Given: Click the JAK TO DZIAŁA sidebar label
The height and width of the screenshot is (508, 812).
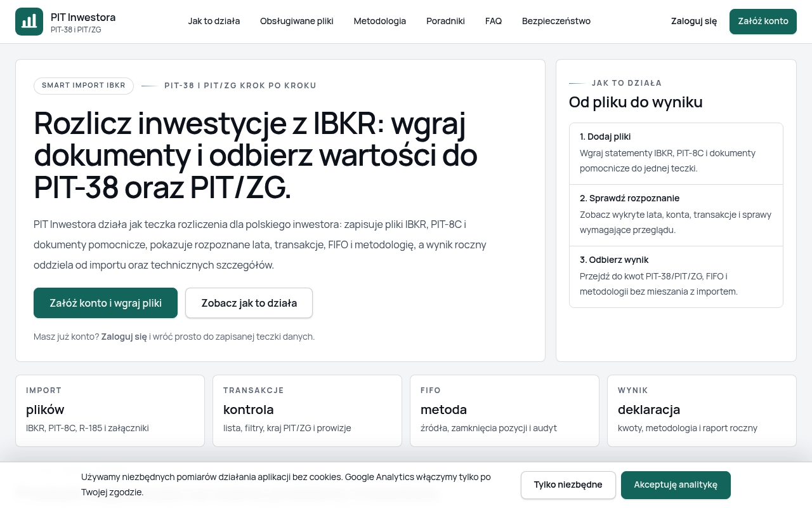Looking at the screenshot, I should [627, 83].
